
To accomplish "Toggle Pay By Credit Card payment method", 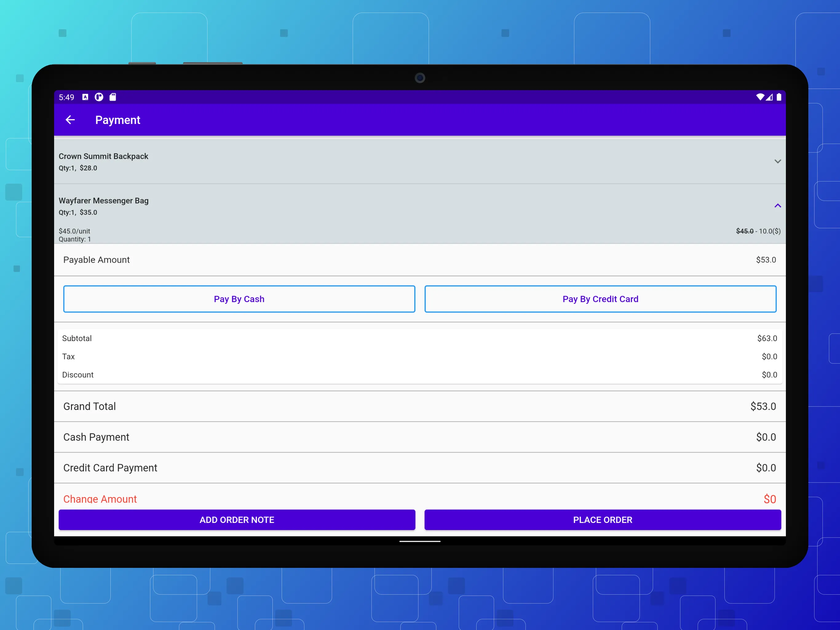I will tap(600, 299).
